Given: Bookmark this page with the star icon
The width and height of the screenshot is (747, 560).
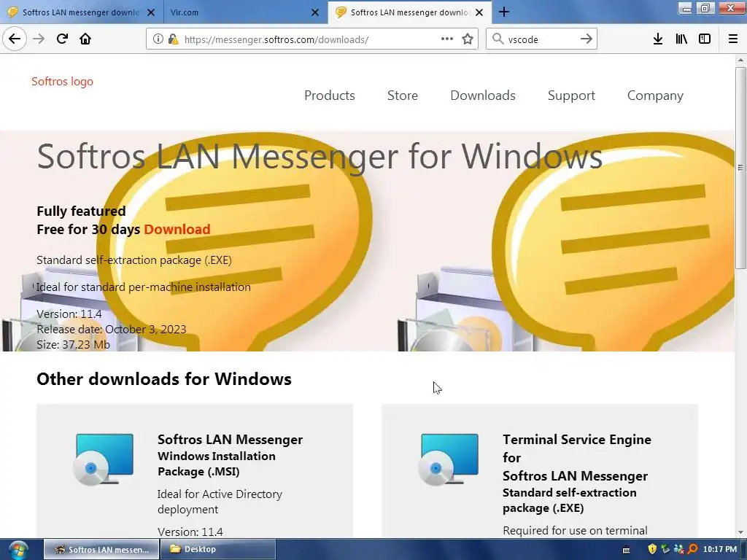Looking at the screenshot, I should click(468, 39).
